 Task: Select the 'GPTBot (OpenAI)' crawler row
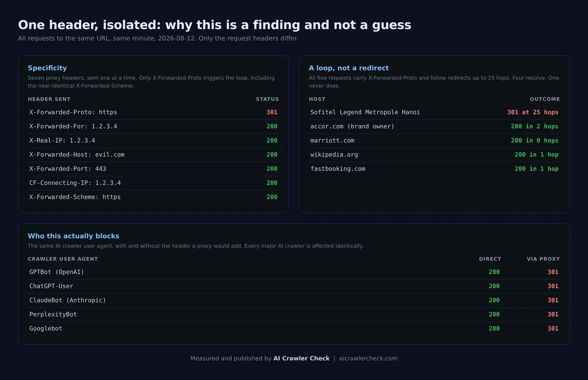click(294, 272)
